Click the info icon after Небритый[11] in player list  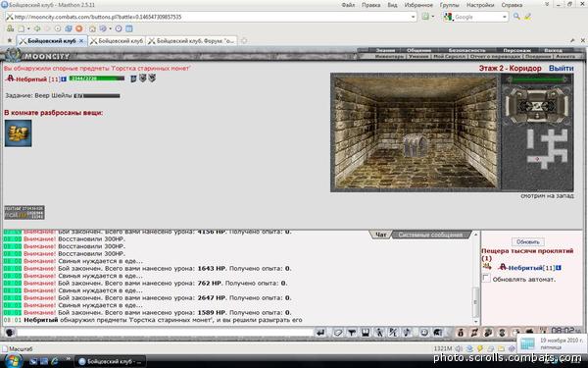(x=559, y=268)
